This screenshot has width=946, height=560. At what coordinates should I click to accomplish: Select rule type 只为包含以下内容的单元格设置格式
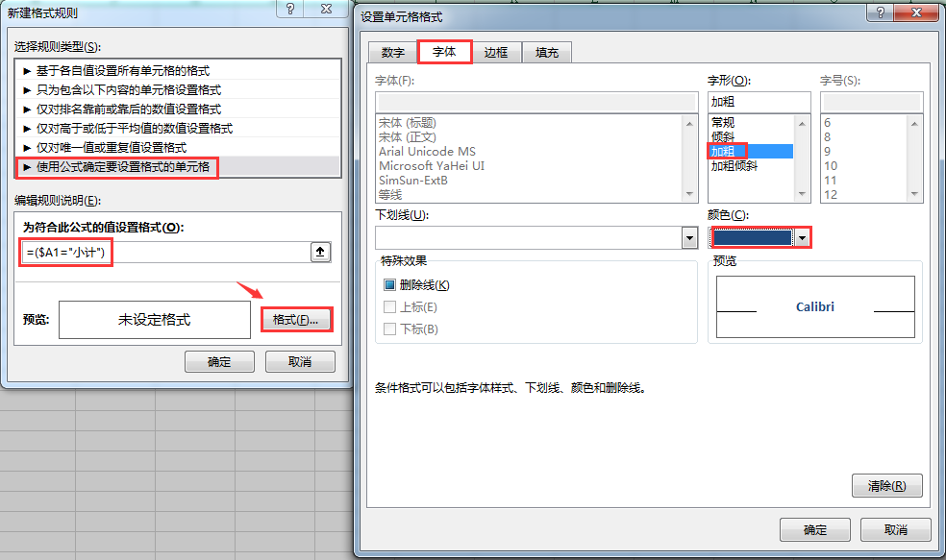point(179,90)
